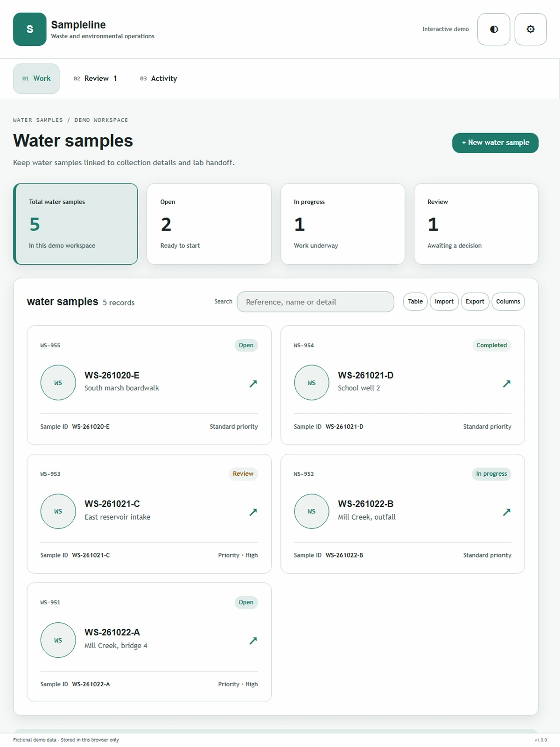Click the 'Interactive demo' label

pyautogui.click(x=446, y=29)
